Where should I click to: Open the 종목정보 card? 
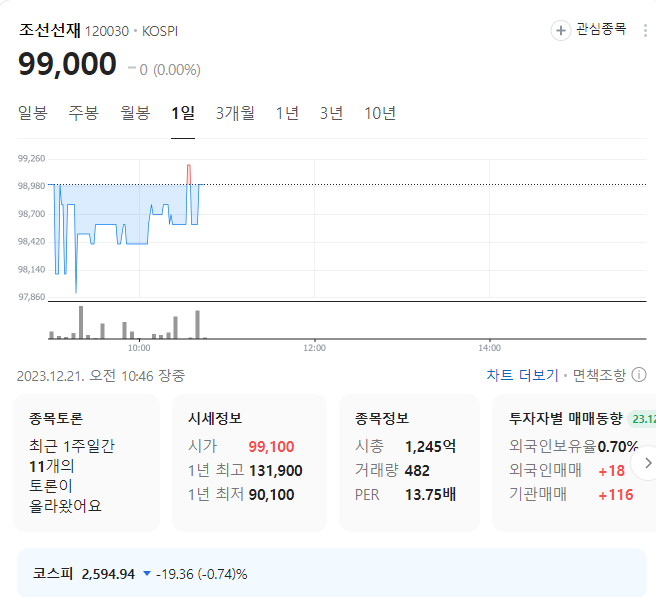[409, 463]
